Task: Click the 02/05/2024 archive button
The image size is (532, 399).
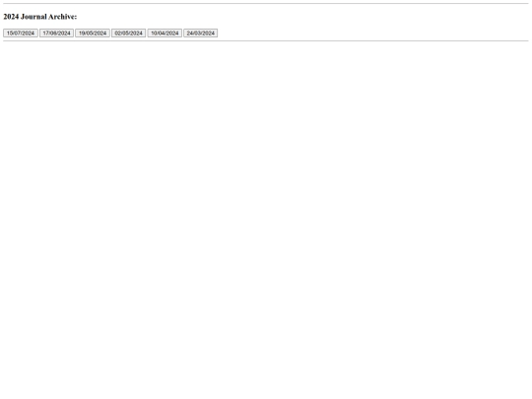Action: pos(129,33)
